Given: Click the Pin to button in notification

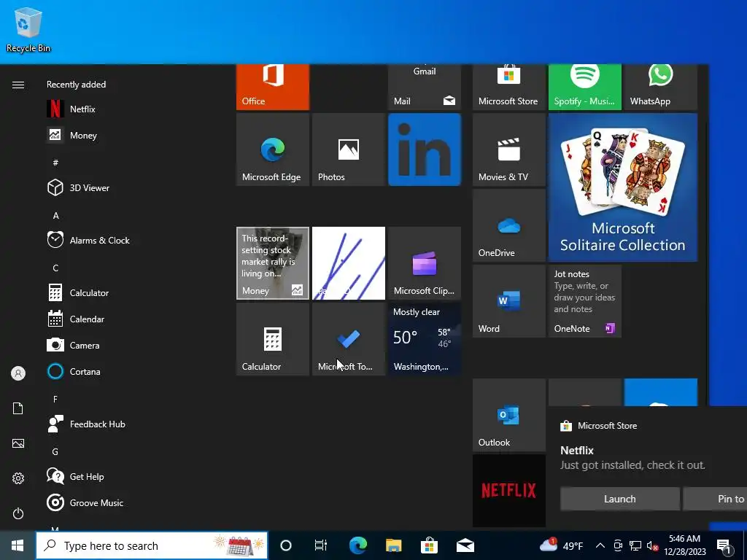Looking at the screenshot, I should click(x=715, y=499).
